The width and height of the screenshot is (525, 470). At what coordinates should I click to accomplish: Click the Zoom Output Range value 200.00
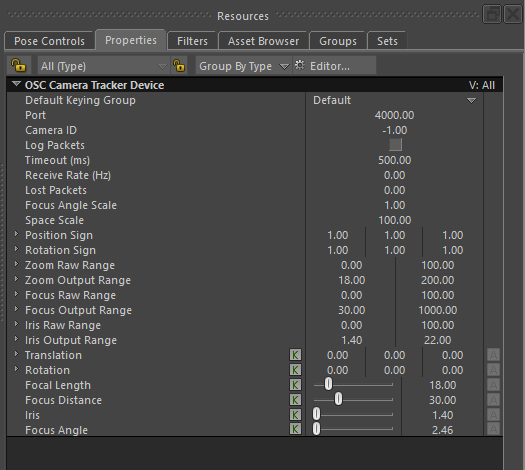point(437,280)
